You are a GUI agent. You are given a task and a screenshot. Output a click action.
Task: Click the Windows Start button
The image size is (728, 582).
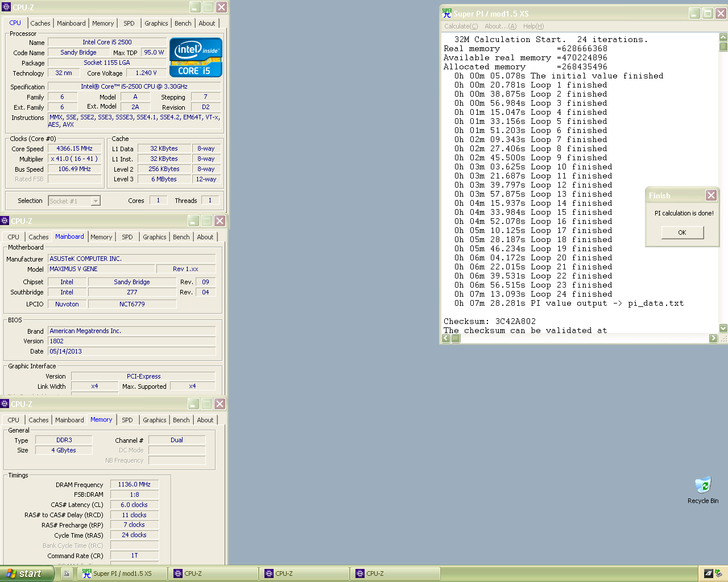[26, 573]
